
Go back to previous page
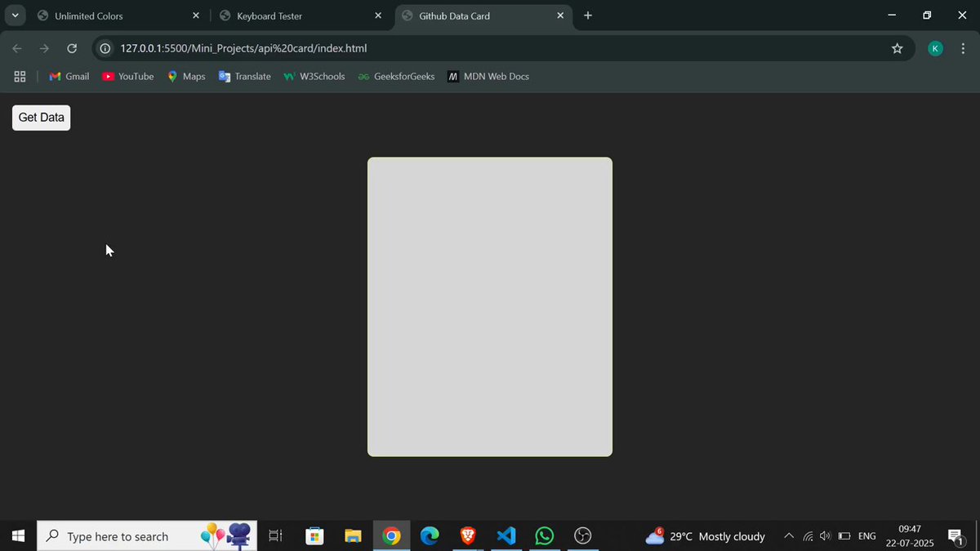(17, 48)
